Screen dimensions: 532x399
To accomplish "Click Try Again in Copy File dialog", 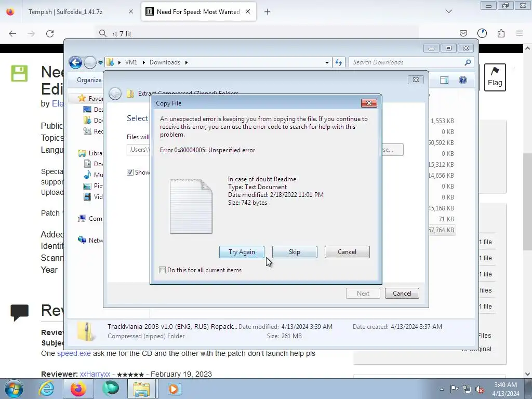I will click(242, 252).
